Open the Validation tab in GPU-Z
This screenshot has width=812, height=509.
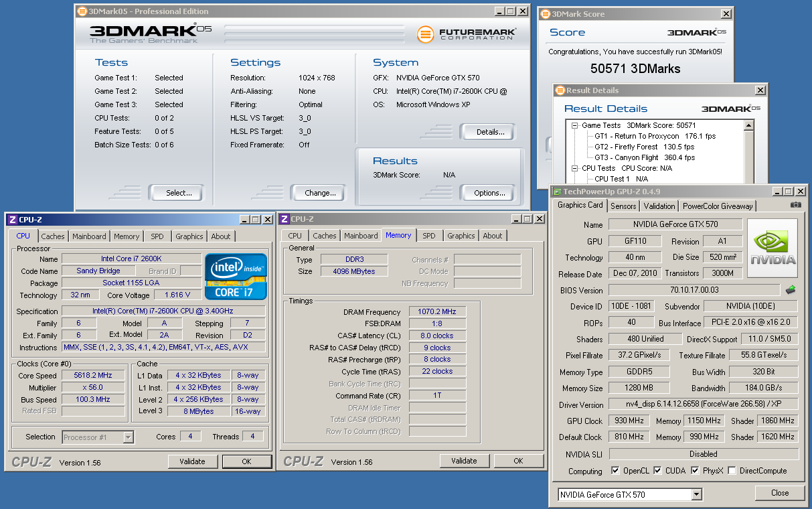click(x=659, y=206)
